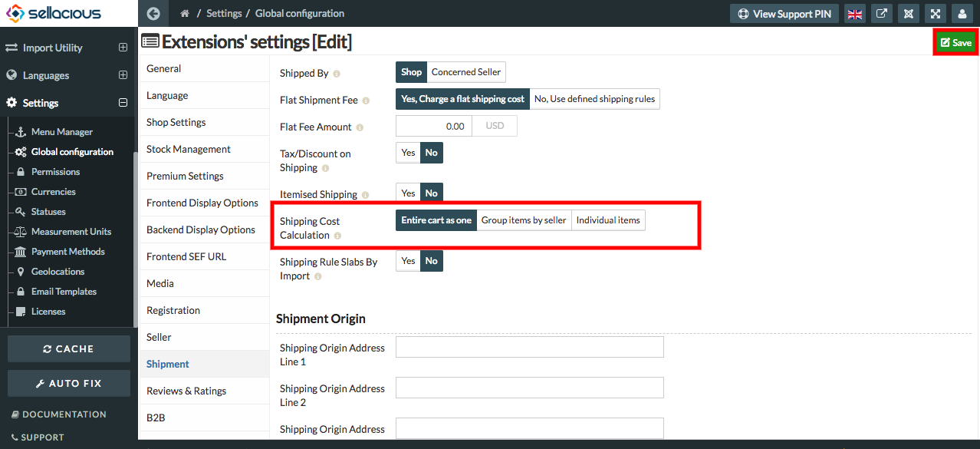
Task: Set Shipped By to Concerned Seller
Action: pos(466,72)
